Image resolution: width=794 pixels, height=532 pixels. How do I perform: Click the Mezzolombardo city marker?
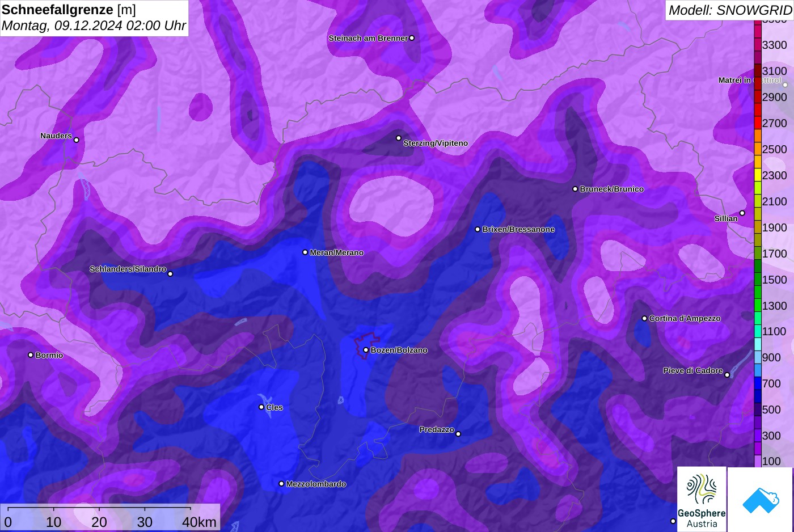click(281, 484)
